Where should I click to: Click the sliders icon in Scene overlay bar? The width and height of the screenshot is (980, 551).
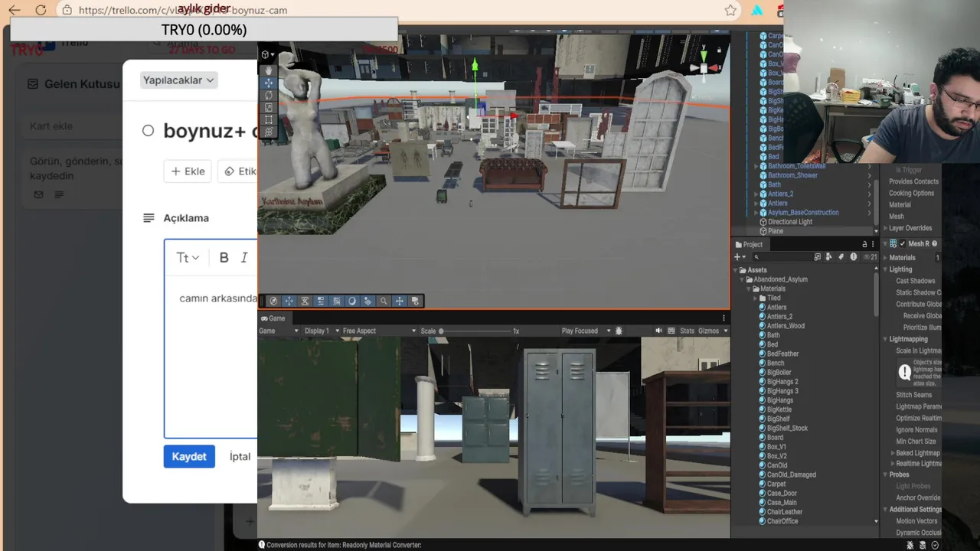[321, 301]
